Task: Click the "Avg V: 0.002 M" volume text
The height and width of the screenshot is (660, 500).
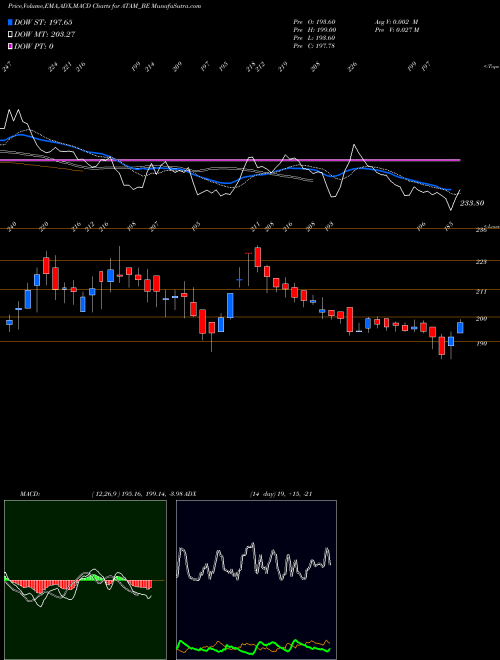Action: [396, 22]
